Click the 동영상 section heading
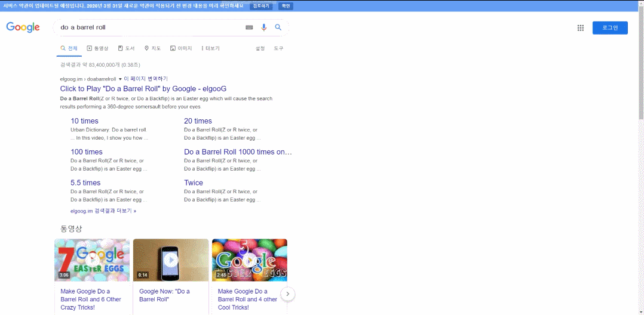The height and width of the screenshot is (315, 644). (x=72, y=228)
